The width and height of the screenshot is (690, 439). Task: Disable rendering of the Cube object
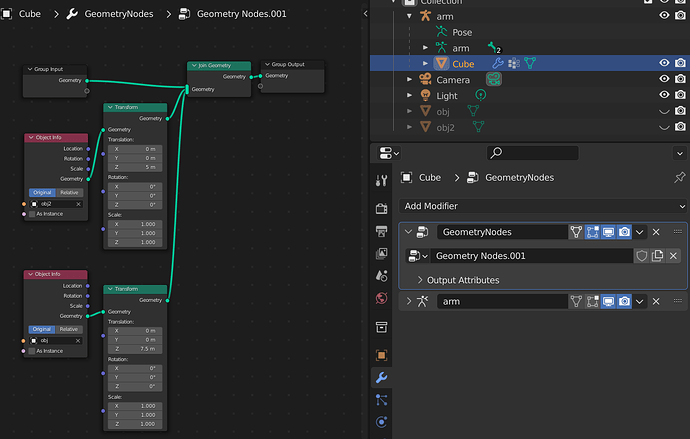680,63
